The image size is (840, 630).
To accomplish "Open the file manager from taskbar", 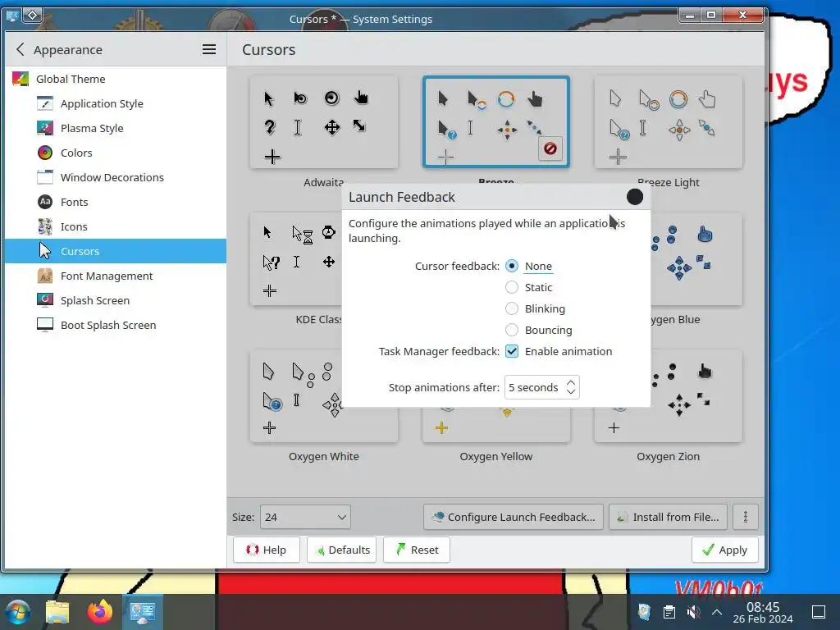I will click(57, 612).
